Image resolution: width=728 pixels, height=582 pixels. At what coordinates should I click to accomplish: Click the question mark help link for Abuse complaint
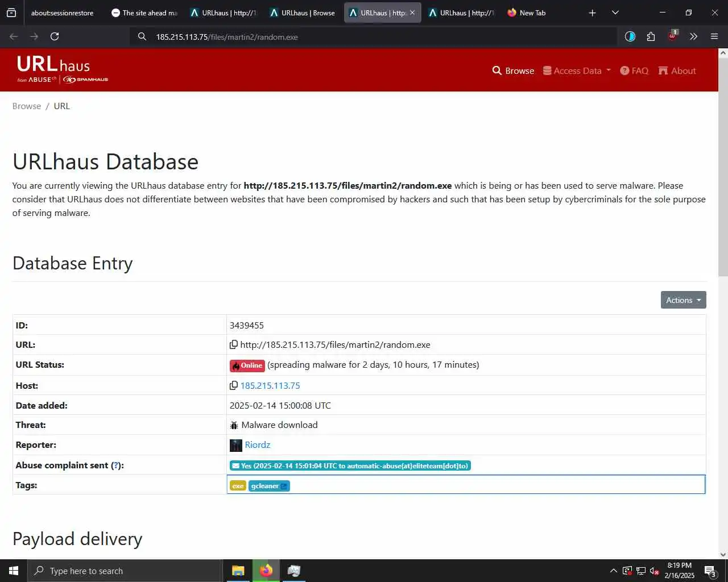click(x=116, y=465)
